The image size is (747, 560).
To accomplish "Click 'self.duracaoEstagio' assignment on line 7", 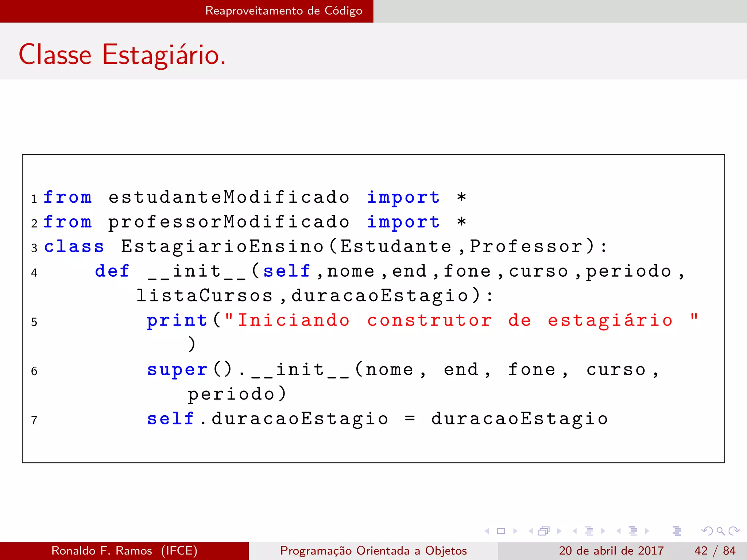I will click(x=268, y=419).
